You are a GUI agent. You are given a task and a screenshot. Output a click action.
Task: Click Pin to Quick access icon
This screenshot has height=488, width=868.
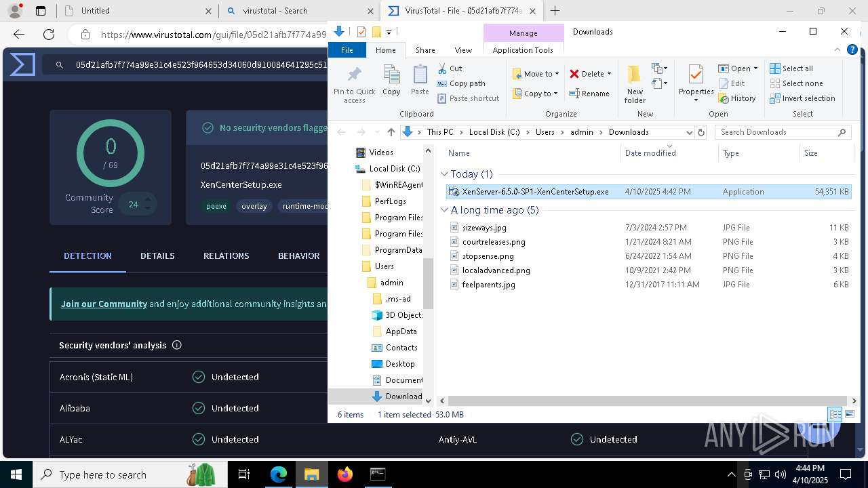click(x=354, y=84)
